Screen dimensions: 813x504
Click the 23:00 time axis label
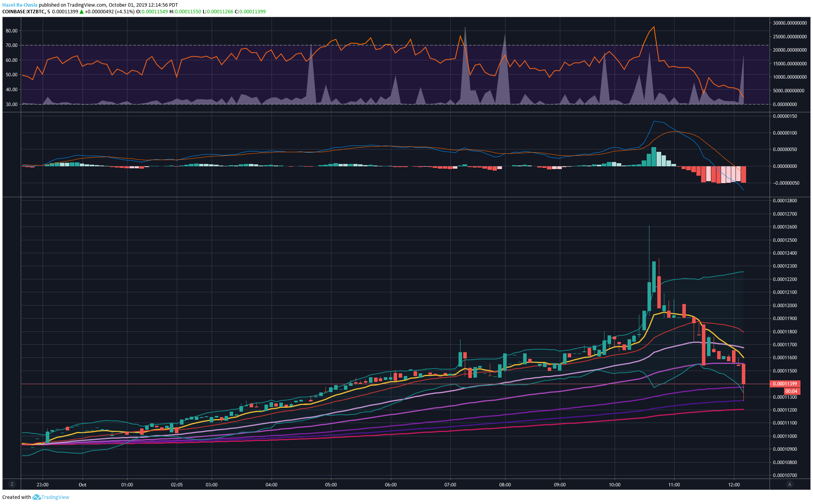coord(43,485)
